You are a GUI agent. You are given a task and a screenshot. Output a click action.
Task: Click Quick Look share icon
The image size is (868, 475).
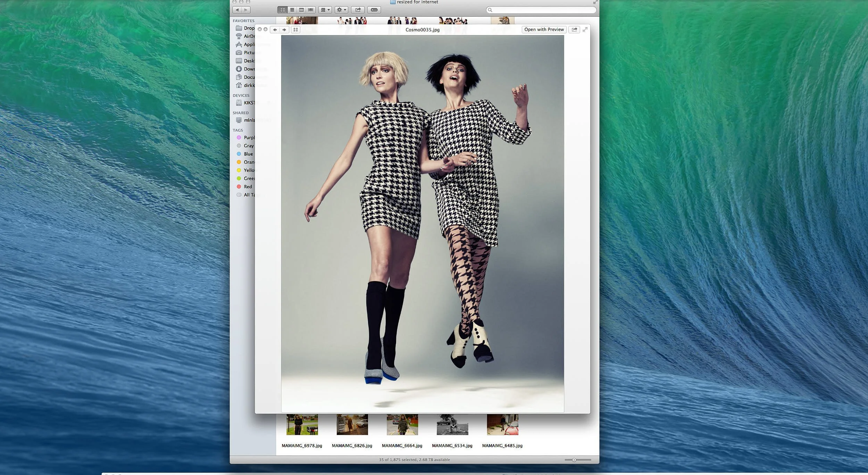[x=574, y=30]
